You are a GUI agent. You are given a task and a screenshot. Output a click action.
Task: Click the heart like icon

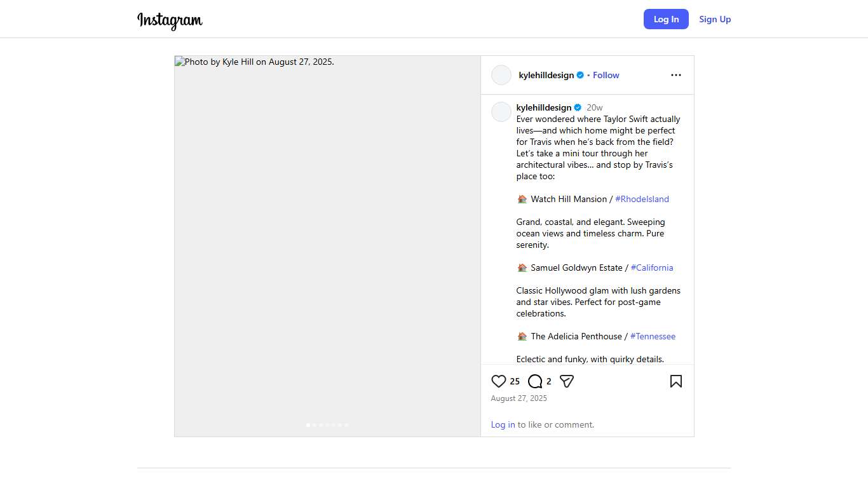pyautogui.click(x=499, y=381)
